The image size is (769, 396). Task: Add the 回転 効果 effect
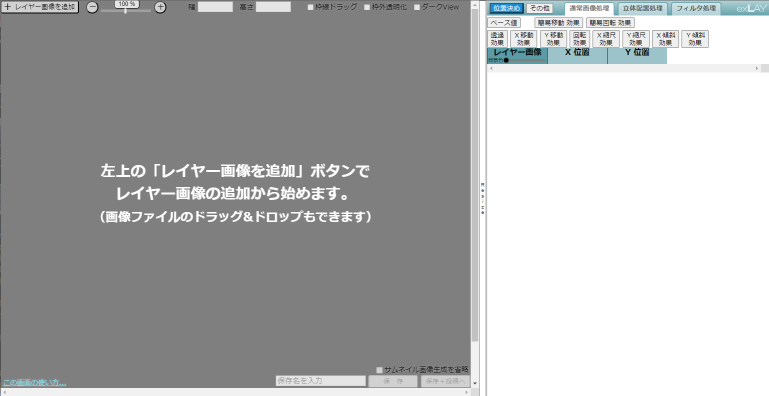[579, 39]
